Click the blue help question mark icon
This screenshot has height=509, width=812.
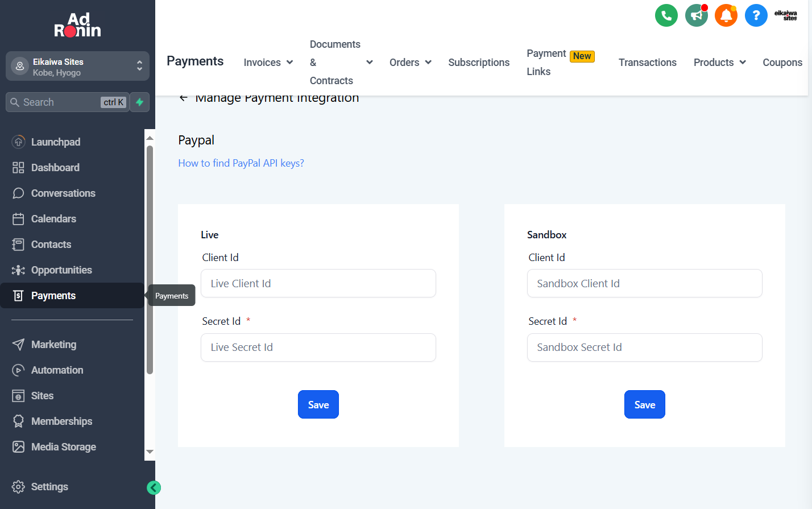[x=756, y=15]
